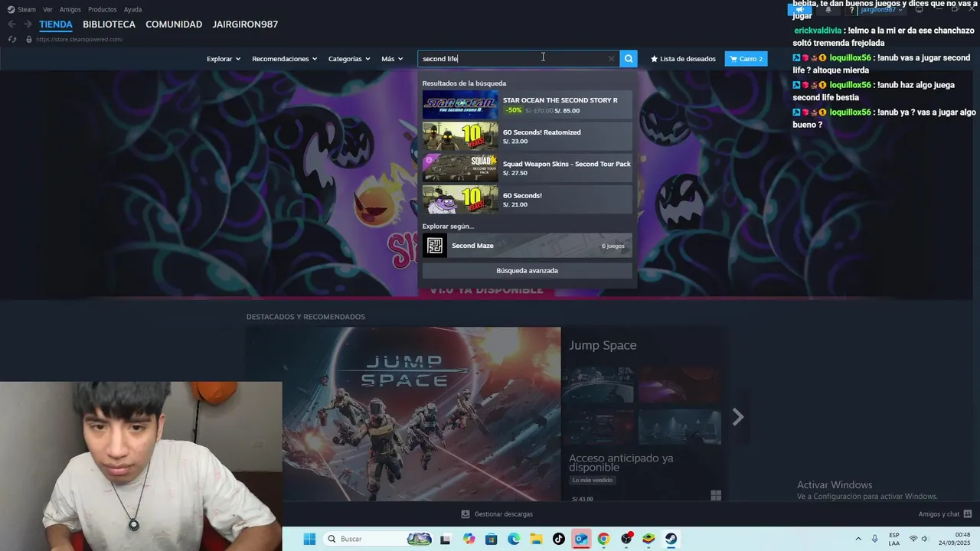The image size is (980, 551).
Task: Open the JAIRGIRON987 profile tab
Action: 245,24
